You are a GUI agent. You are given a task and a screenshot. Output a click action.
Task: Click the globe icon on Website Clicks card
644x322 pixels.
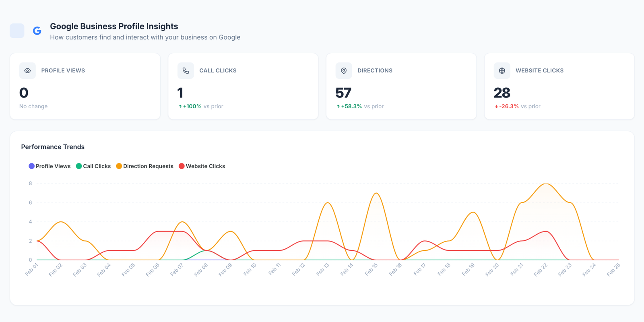(x=502, y=71)
